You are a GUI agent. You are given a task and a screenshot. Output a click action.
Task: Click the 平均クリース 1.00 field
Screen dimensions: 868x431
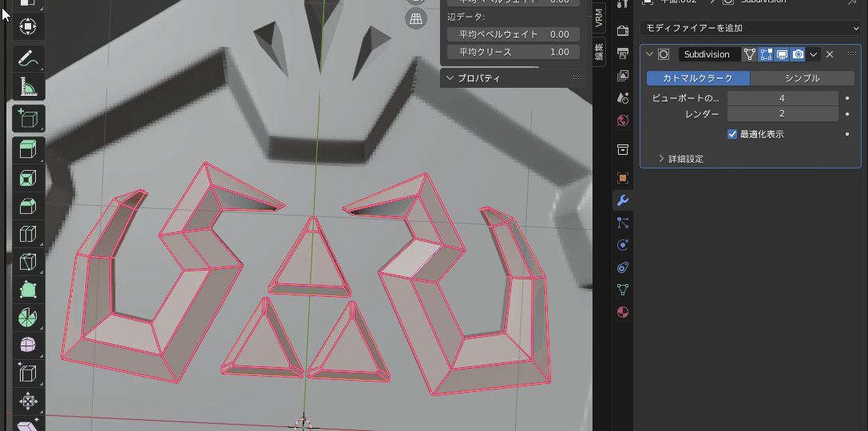pos(513,52)
